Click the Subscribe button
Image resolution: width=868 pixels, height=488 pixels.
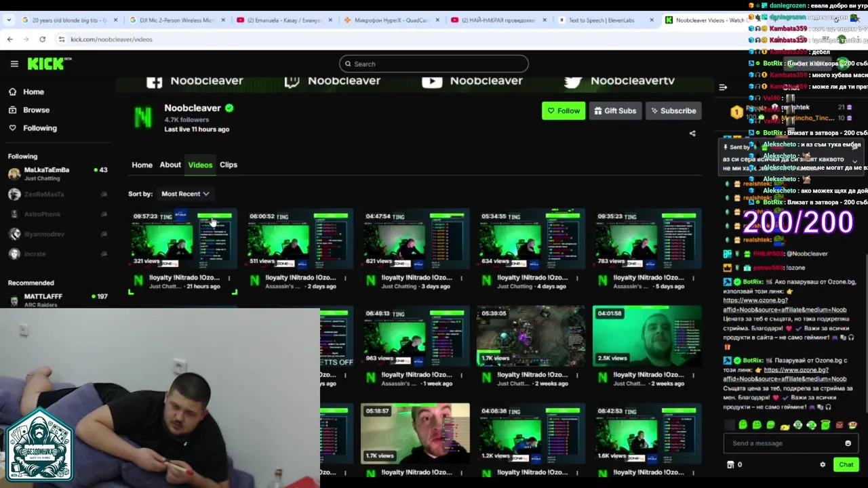[673, 111]
